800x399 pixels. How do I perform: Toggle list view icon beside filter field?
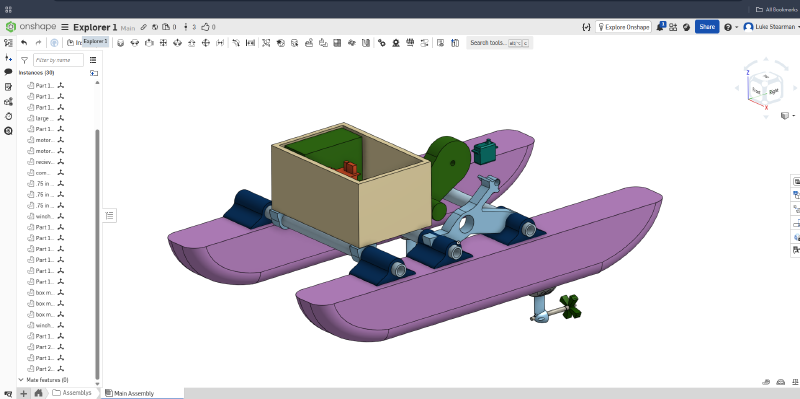93,60
